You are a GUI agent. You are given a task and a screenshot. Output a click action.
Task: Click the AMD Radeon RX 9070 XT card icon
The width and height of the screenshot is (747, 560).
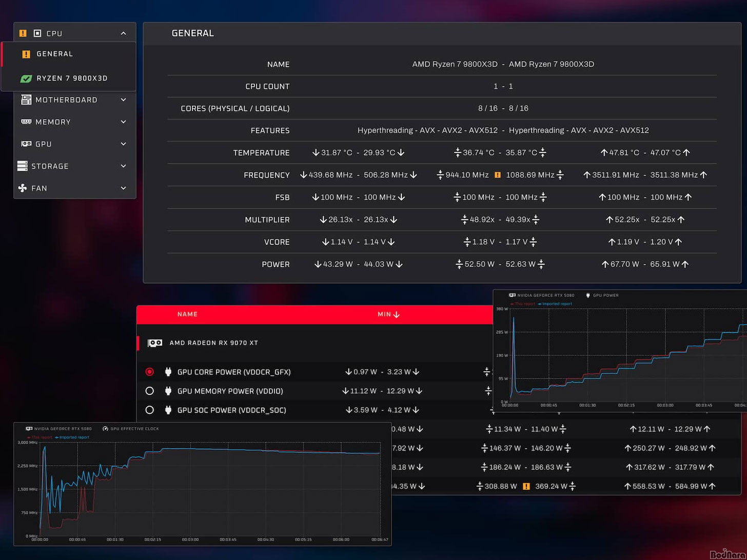tap(155, 343)
